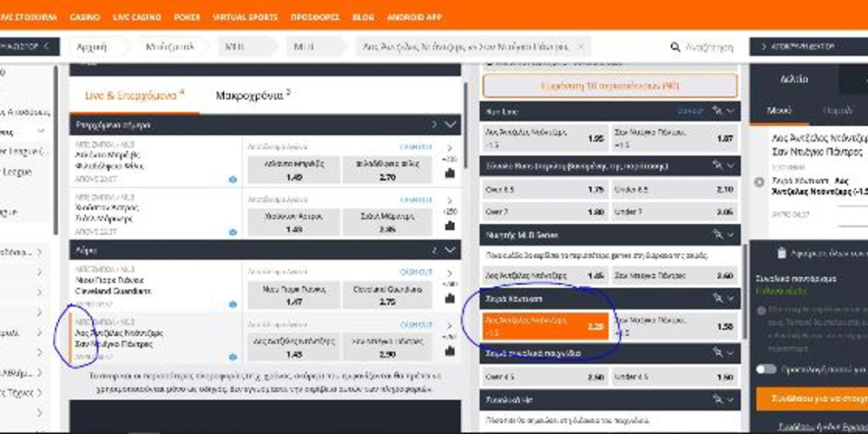The height and width of the screenshot is (434, 868).
Task: Select Under 7 runs option
Action: [x=674, y=212]
